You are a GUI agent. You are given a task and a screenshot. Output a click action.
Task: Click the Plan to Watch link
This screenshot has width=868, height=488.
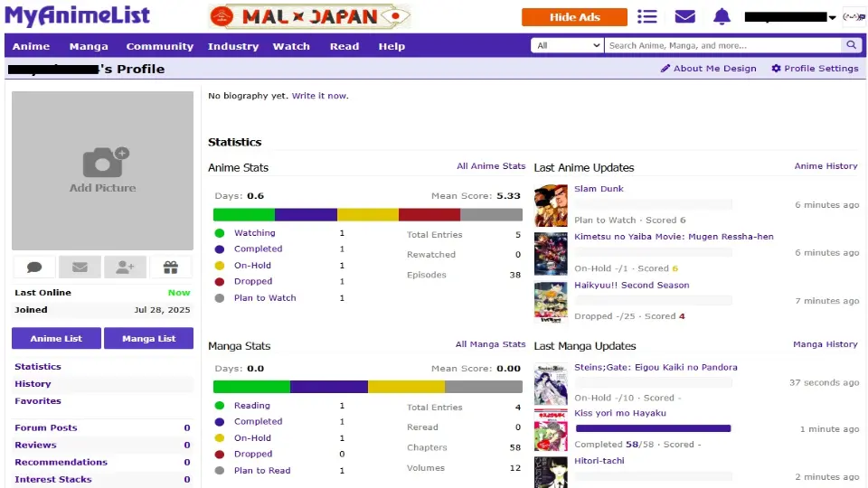[x=265, y=297]
